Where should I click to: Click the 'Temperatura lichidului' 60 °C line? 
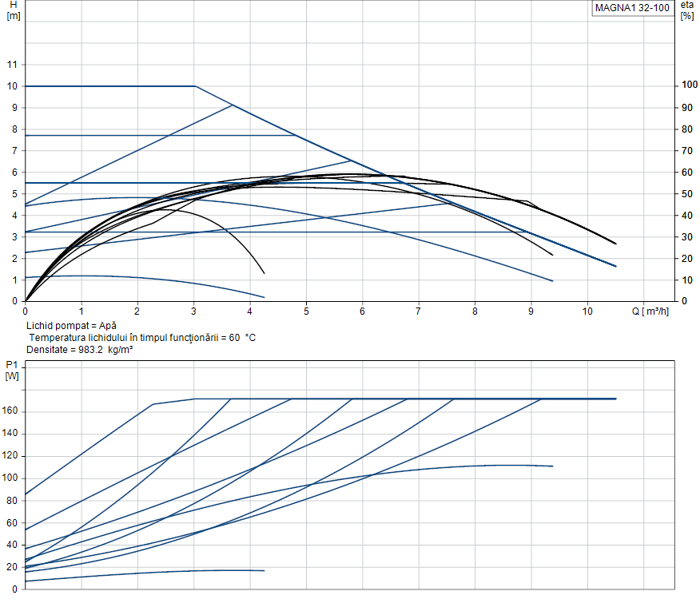pyautogui.click(x=141, y=338)
